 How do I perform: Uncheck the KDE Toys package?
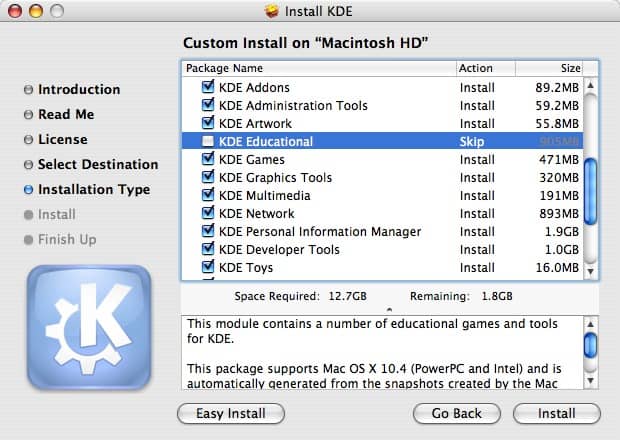(208, 268)
